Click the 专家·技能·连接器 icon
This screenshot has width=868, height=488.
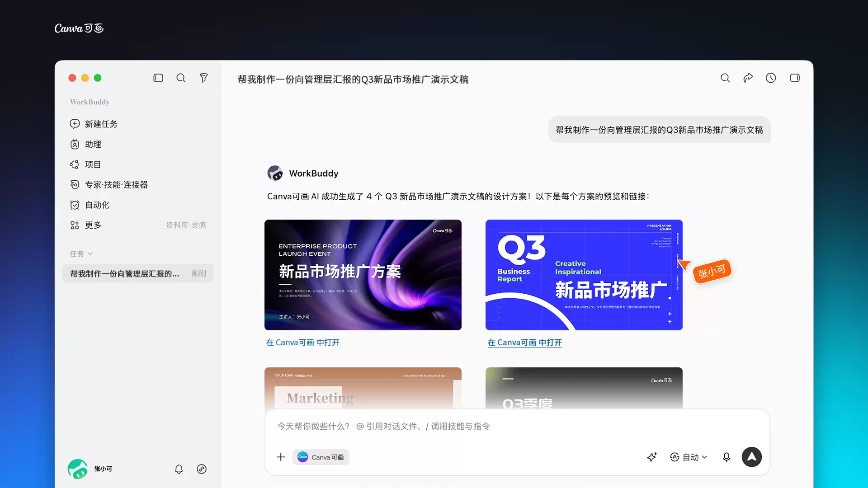(75, 185)
